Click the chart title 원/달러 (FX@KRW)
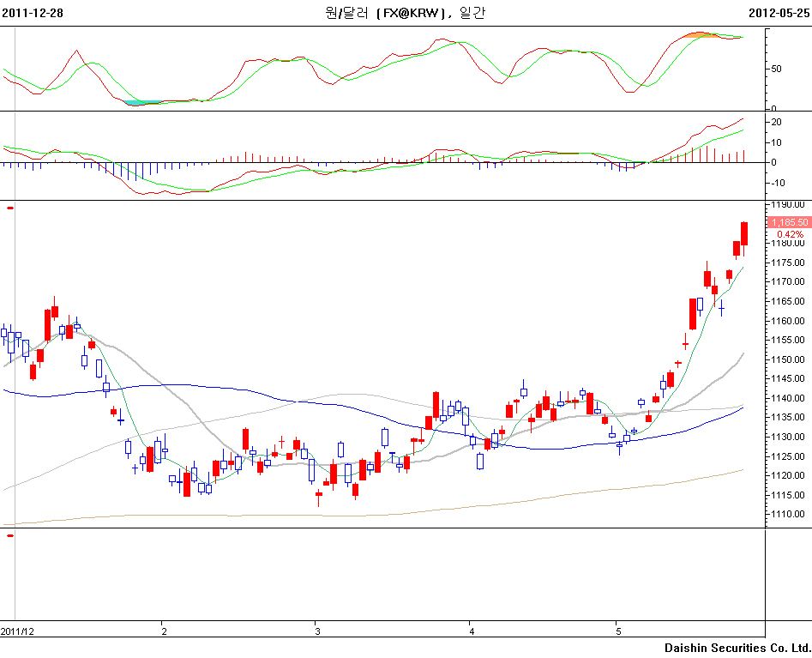 pos(404,13)
